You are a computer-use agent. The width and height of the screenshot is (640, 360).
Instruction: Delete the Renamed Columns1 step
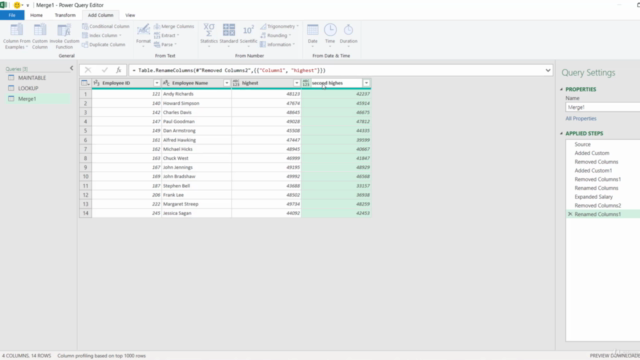tap(570, 214)
